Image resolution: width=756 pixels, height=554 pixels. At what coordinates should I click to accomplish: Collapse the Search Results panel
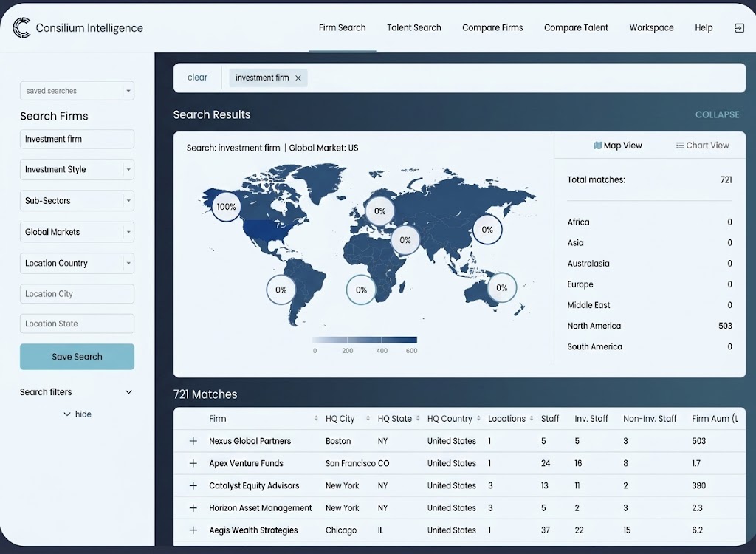pos(717,114)
